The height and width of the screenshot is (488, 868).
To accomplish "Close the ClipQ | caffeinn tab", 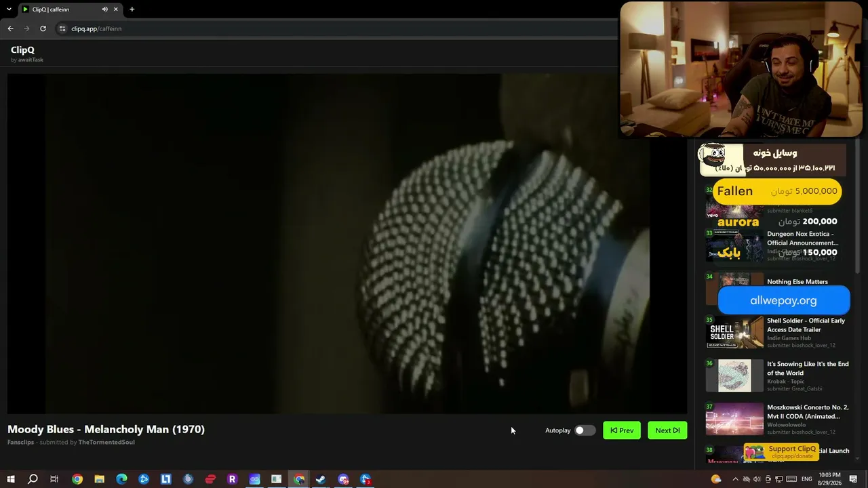I will pos(116,9).
